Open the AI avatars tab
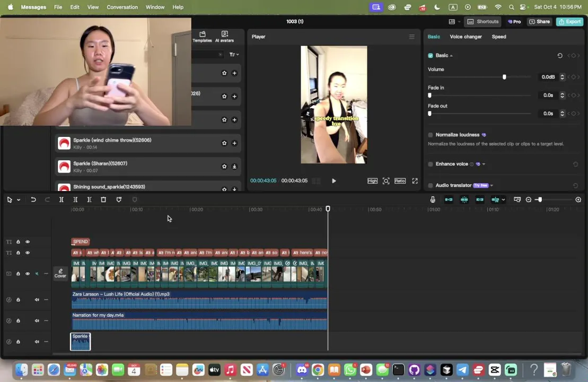The width and height of the screenshot is (588, 382). (224, 37)
